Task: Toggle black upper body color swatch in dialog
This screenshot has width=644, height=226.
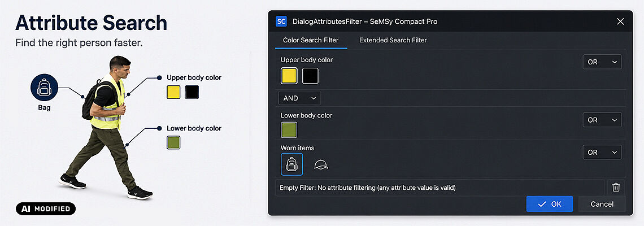Action: [311, 76]
